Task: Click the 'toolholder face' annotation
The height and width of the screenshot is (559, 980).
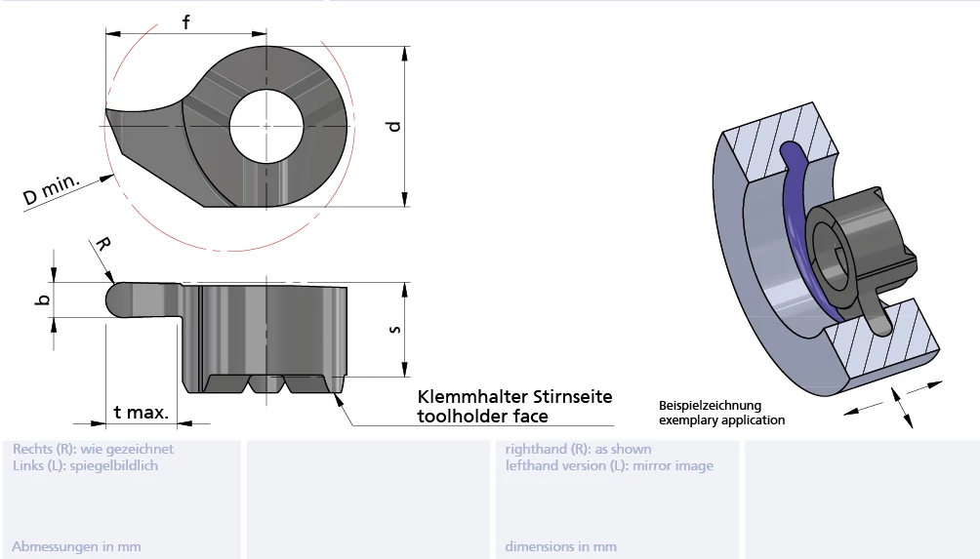Action: tap(482, 417)
